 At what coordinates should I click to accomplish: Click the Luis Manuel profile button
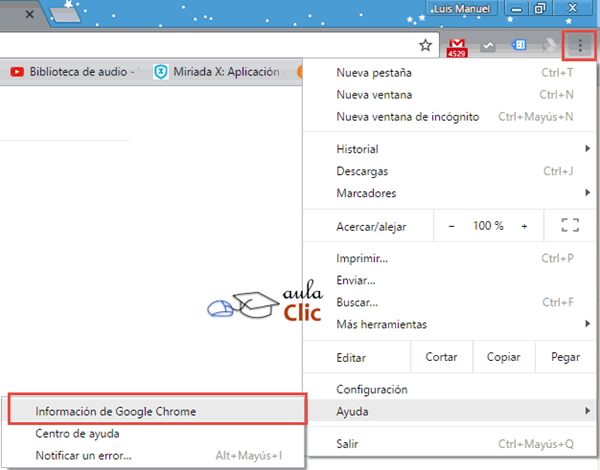click(461, 9)
